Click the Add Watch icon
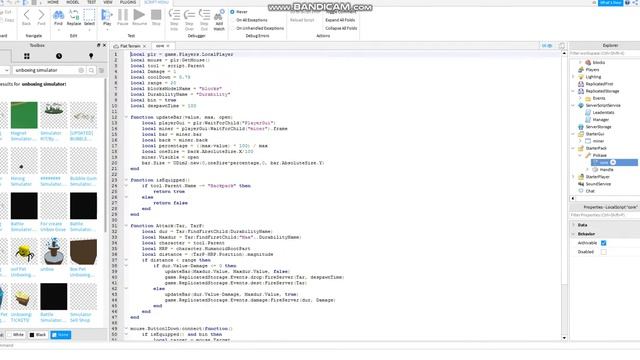 click(219, 20)
